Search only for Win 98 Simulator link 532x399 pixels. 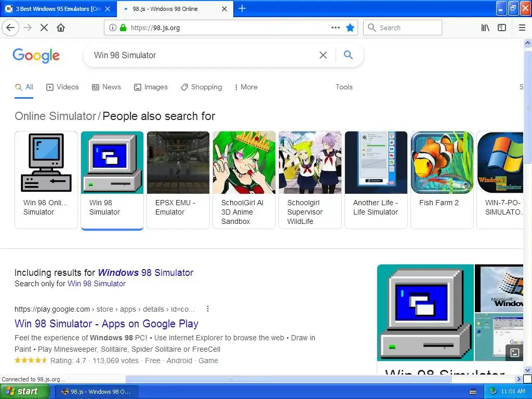pyautogui.click(x=97, y=284)
